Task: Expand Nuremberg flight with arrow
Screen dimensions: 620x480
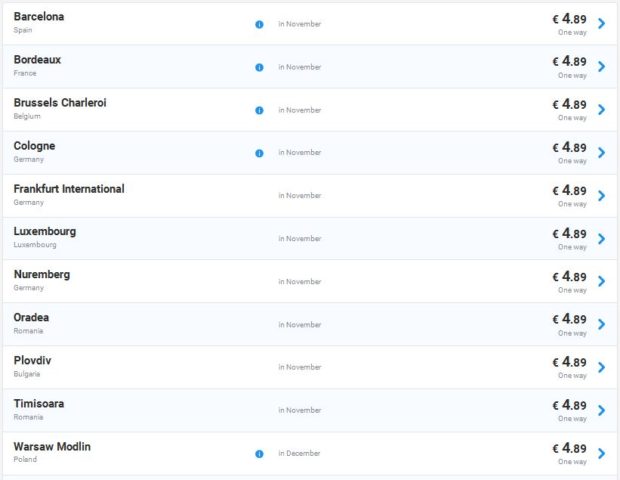Action: 601,282
